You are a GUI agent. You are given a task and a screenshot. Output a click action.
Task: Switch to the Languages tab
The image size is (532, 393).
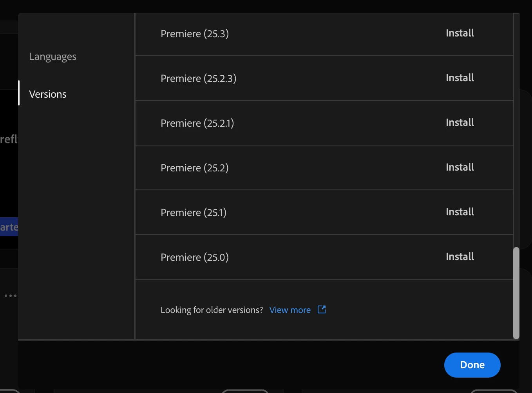[x=52, y=57]
